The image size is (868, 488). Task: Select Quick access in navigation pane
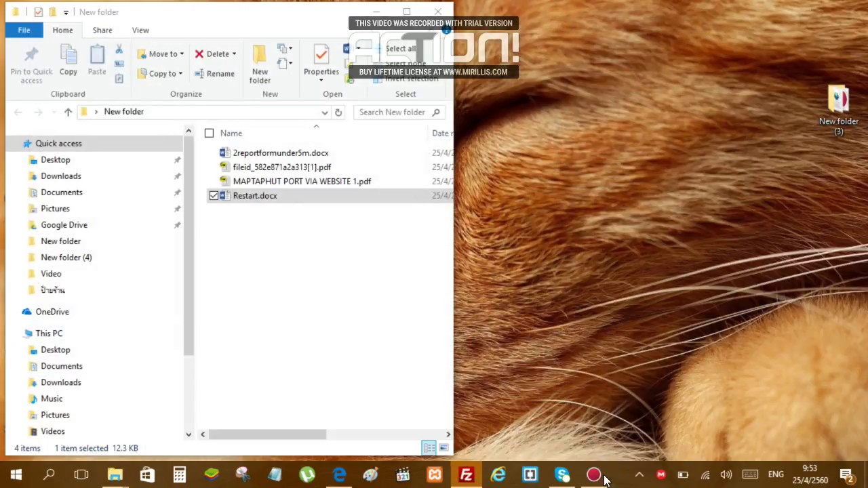pos(58,144)
